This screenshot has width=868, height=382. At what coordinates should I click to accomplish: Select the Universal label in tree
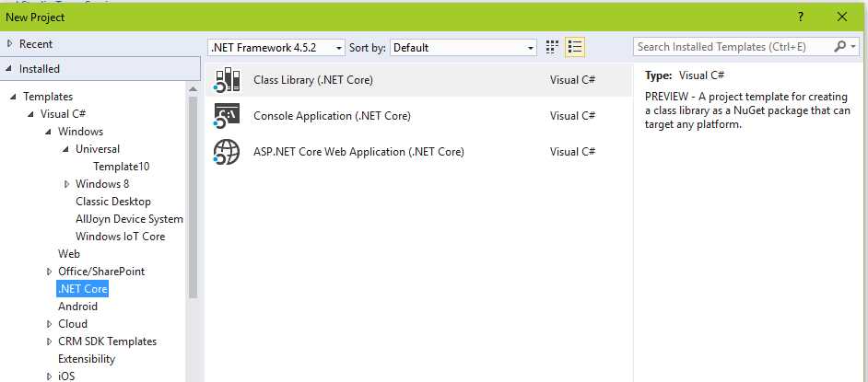coord(98,149)
